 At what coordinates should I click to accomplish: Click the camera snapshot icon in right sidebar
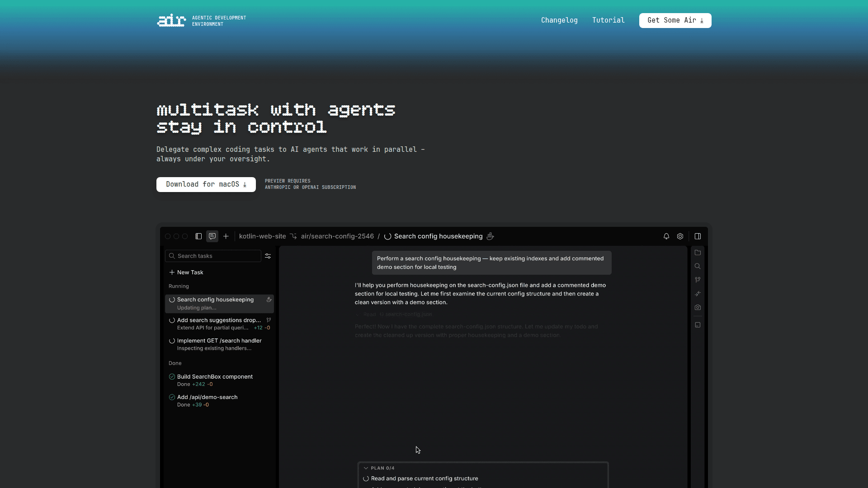point(698,307)
